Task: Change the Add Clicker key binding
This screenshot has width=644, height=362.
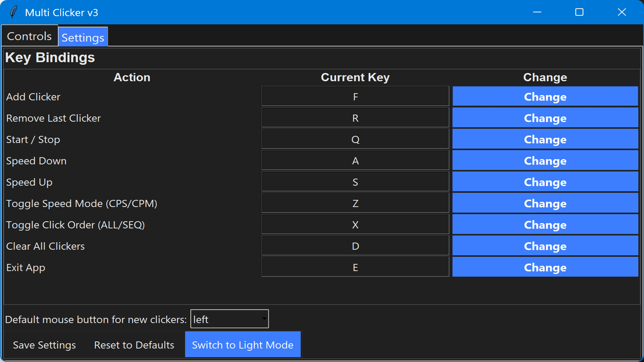Action: pyautogui.click(x=544, y=97)
